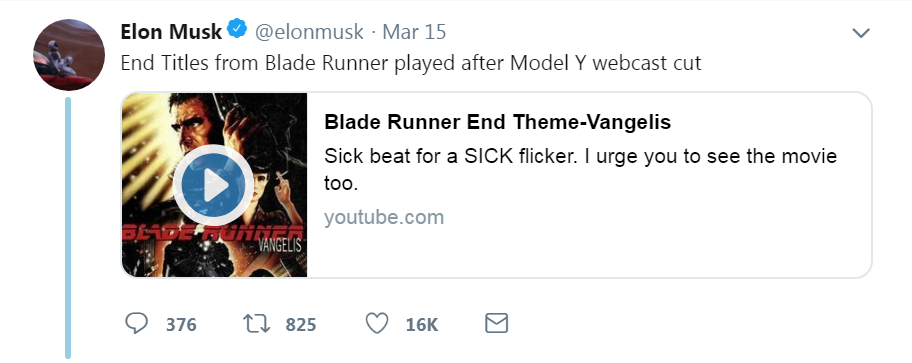Click the card description about SICK flicker
Image resolution: width=912 pixels, height=363 pixels.
(x=580, y=169)
